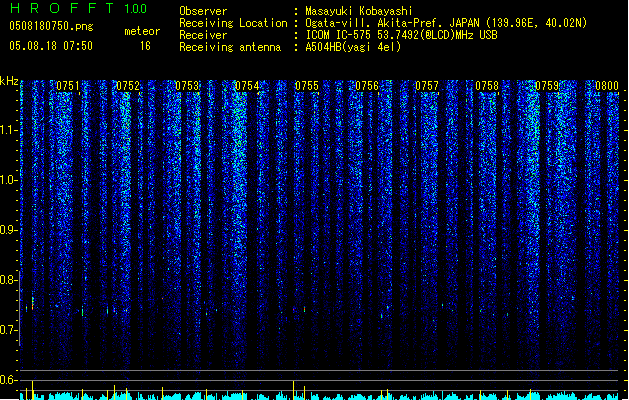Screen dimensions: 629x400
Task: Click the 1.1 kHz axis tick label
Action: tap(8, 130)
